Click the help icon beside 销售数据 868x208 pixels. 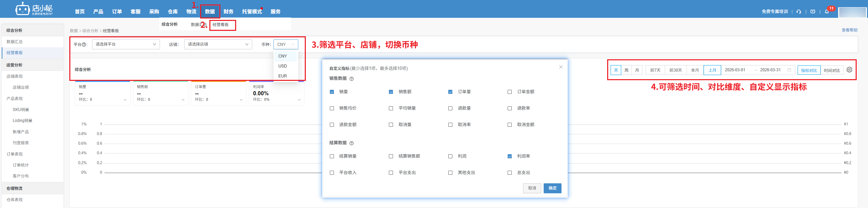[351, 79]
